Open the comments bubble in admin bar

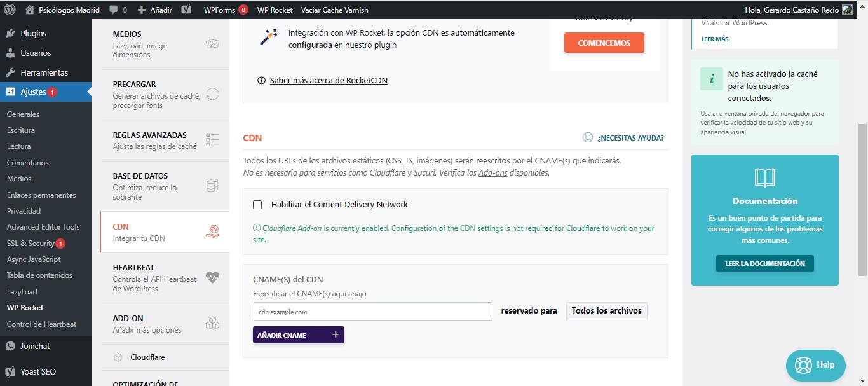118,10
